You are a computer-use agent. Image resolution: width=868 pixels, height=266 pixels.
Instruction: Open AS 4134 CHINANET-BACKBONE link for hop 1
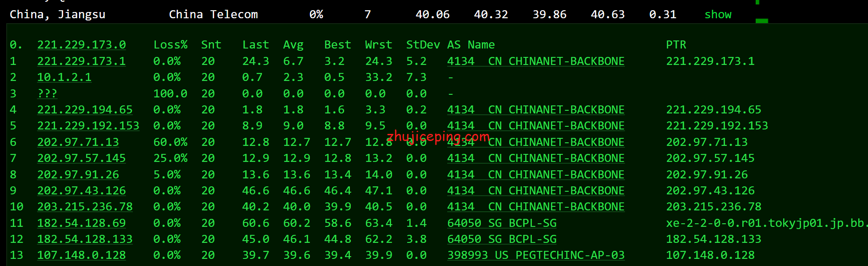535,61
